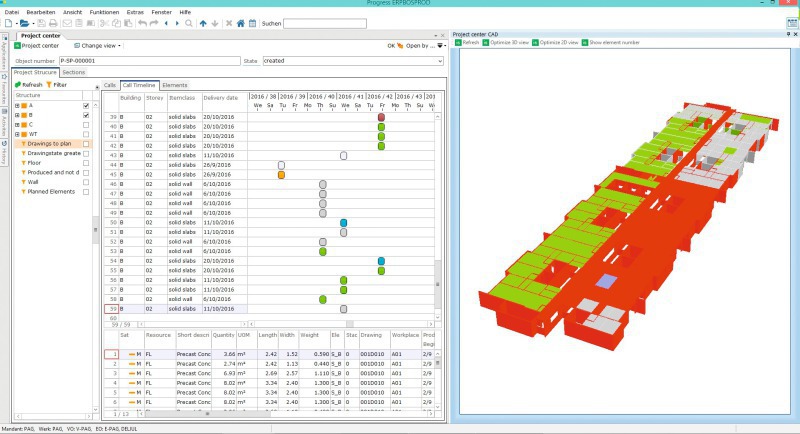Screen dimensions: 800x434
Task: Open the State dropdown showing created
Action: click(440, 61)
